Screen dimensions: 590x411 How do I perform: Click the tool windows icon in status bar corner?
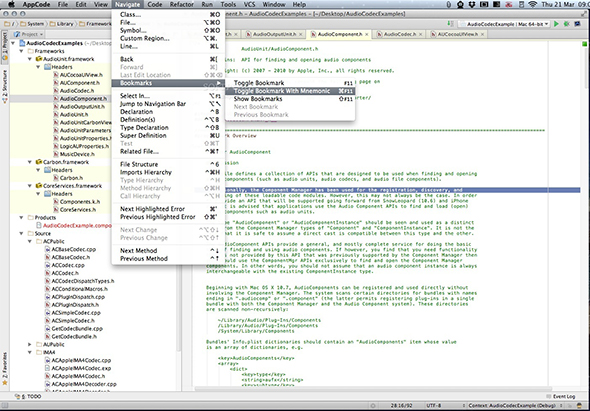[5, 406]
